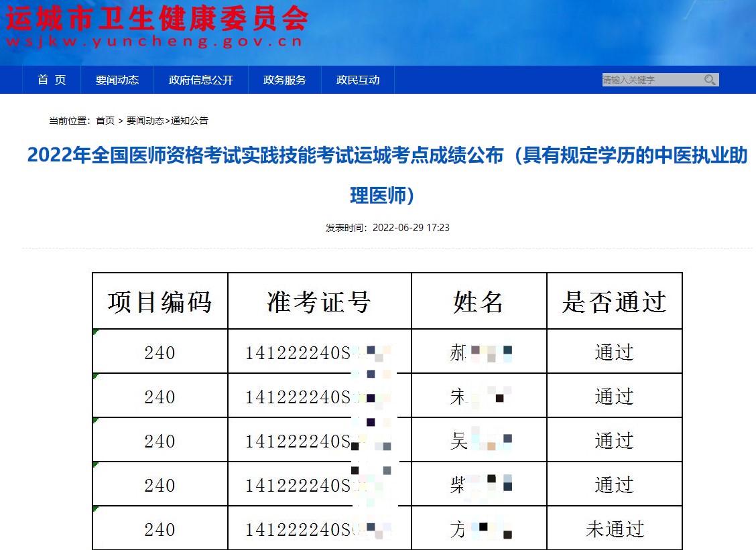Click the 要闻动态 breadcrumb link

(145, 121)
